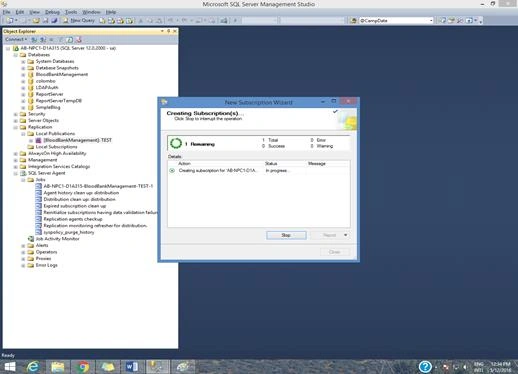518x374 pixels.
Task: Select the SimpleBlog database
Action: tap(48, 107)
